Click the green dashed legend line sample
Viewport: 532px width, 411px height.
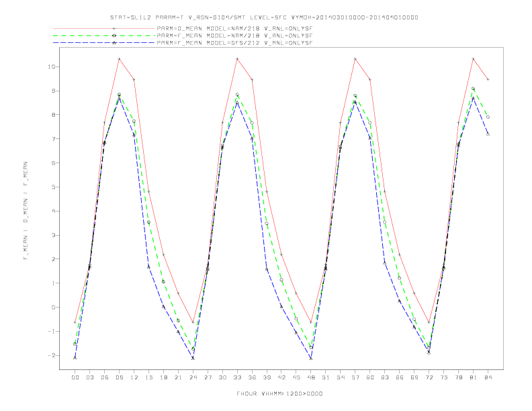(x=104, y=36)
